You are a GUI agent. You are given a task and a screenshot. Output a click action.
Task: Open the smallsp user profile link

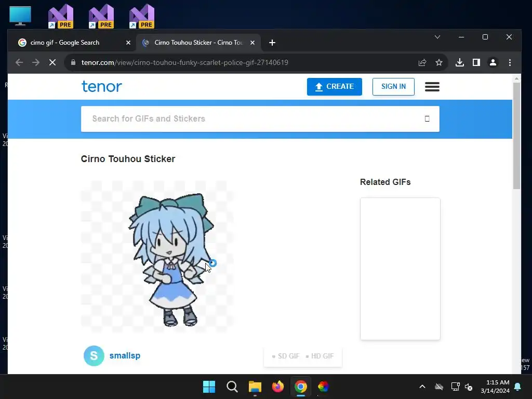point(125,355)
